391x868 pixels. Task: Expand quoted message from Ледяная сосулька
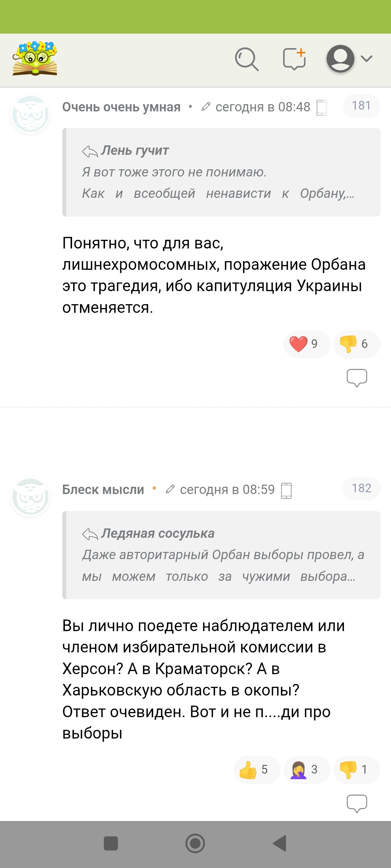[221, 555]
